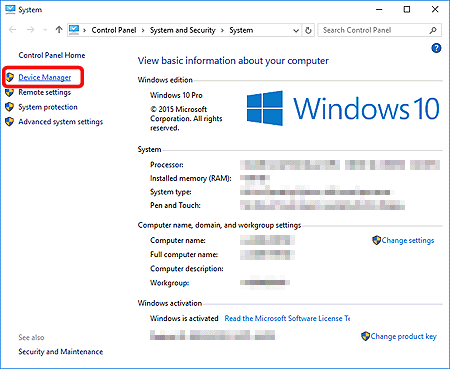Click the computer icon in address bar
The image size is (450, 369).
pyautogui.click(x=74, y=30)
